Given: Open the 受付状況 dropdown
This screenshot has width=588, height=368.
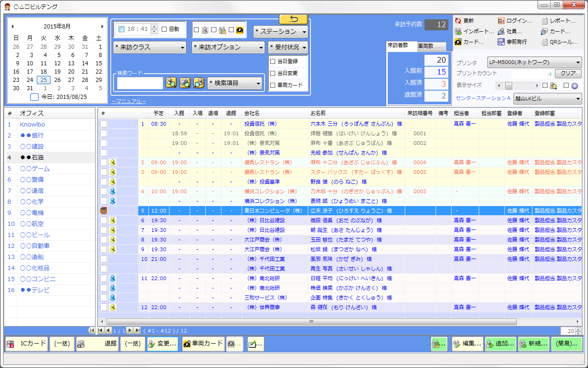Looking at the screenshot, I should coord(288,47).
